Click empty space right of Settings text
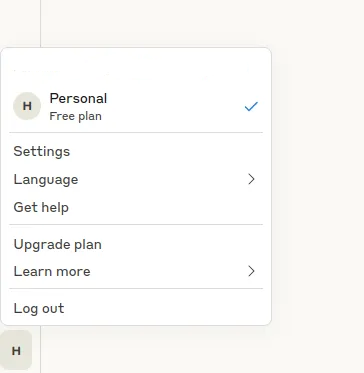 coord(167,151)
